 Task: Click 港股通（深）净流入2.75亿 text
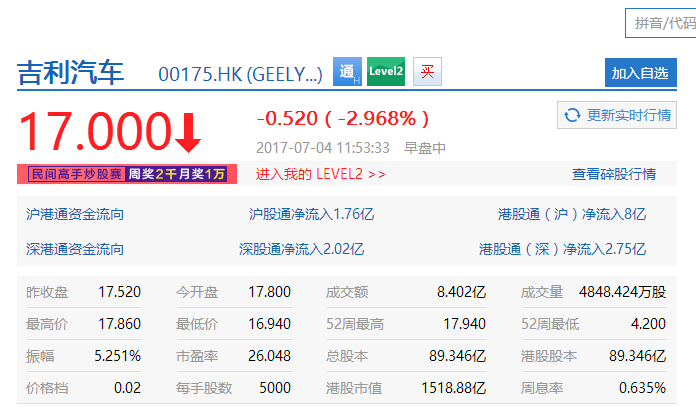pos(563,248)
